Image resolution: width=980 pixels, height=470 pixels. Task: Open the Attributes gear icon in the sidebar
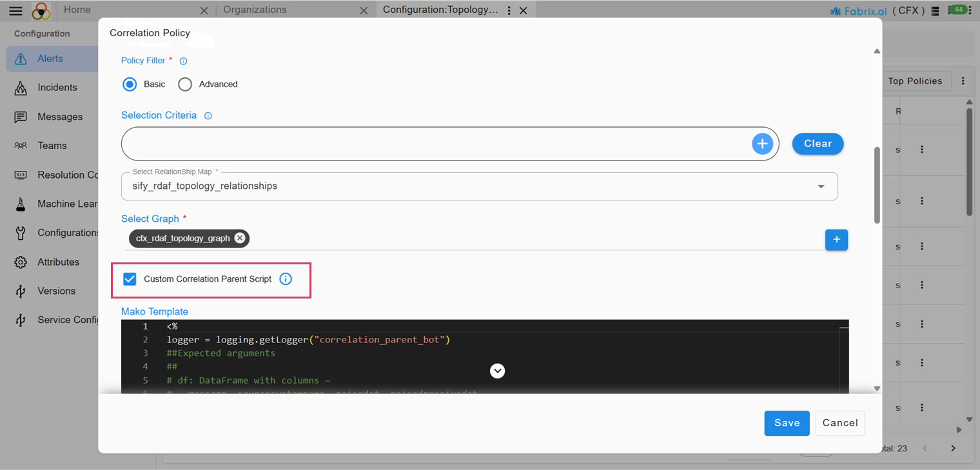click(21, 262)
